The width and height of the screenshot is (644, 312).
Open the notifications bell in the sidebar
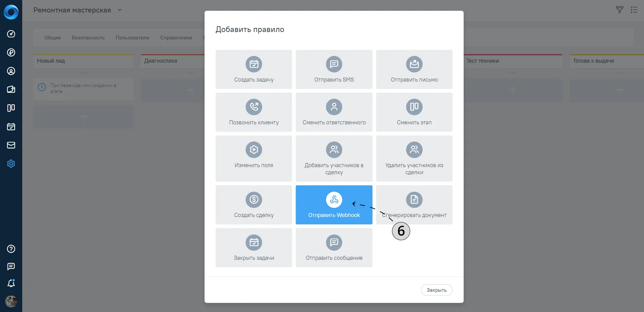[11, 283]
